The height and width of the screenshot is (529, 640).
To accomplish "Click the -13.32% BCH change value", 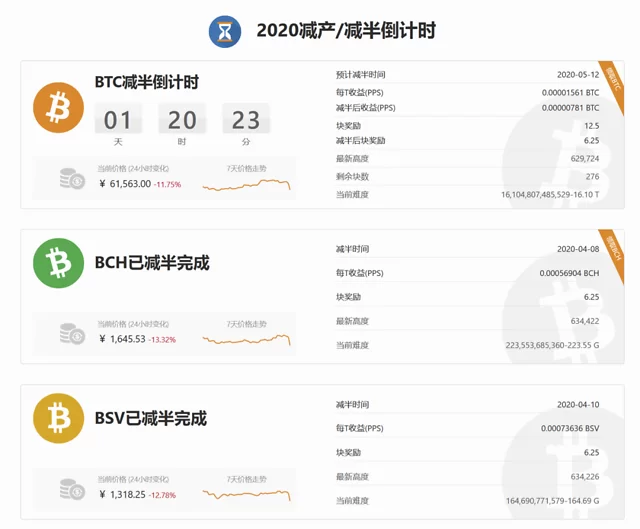I will 162,340.
